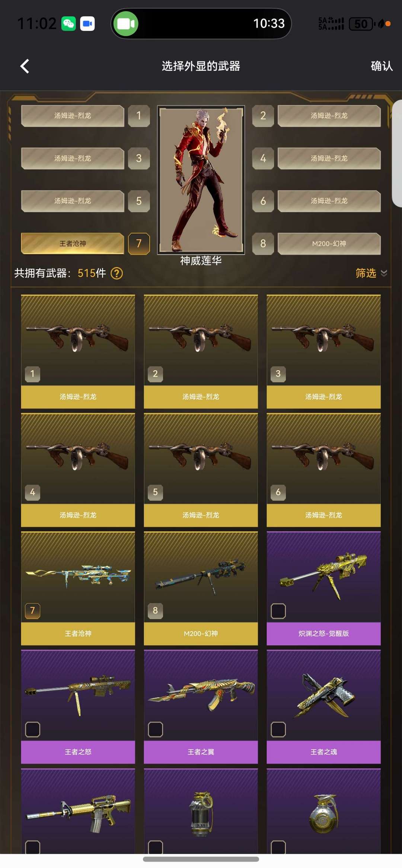
Task: Check the 王者之魂 weapon checkbox
Action: coord(278,729)
